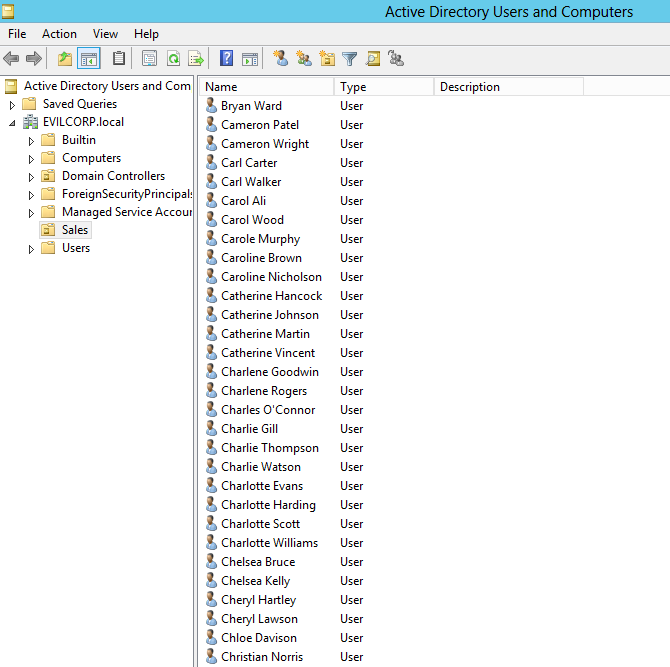Expand the Saved Queries node
670x667 pixels.
click(12, 104)
